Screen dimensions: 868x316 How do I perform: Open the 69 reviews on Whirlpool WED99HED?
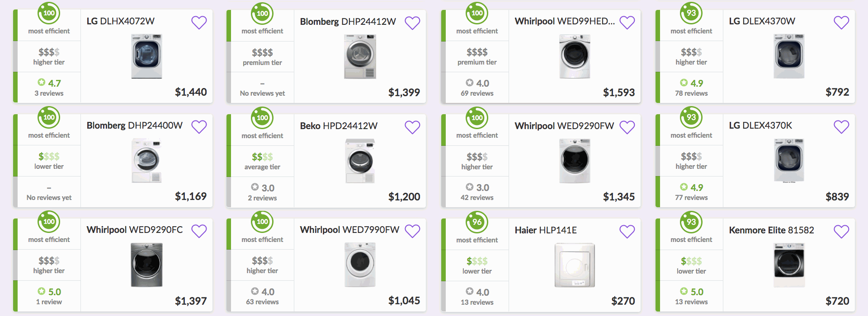(x=477, y=93)
